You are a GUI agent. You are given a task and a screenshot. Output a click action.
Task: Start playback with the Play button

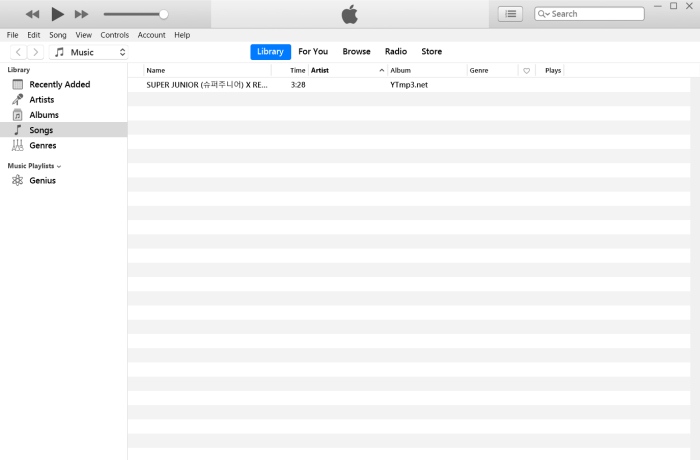57,14
